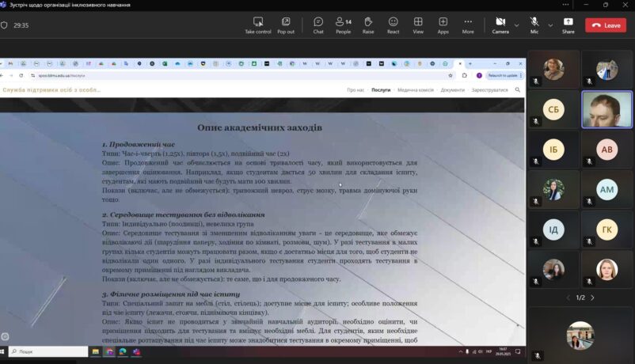The width and height of the screenshot is (635, 364).
Task: Open the Chat panel
Action: tap(318, 25)
